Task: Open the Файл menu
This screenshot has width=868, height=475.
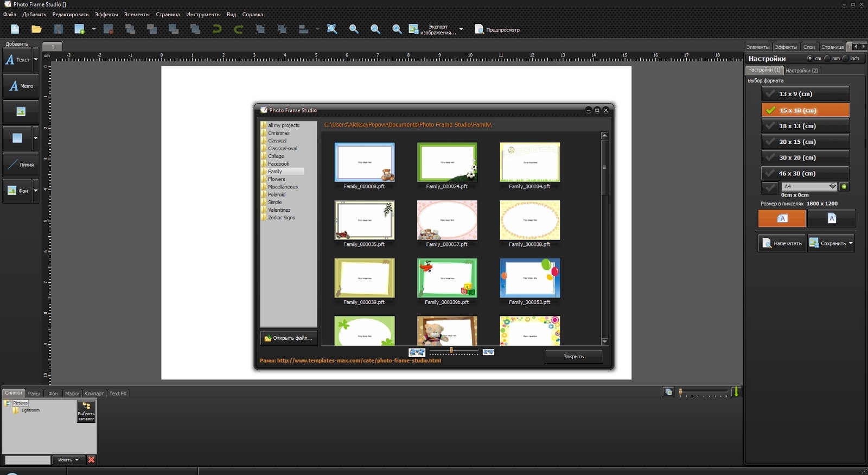Action: 10,15
